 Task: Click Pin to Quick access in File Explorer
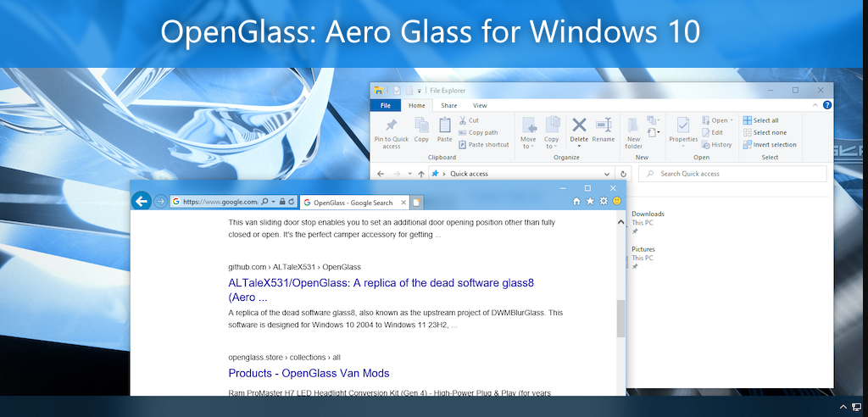392,133
